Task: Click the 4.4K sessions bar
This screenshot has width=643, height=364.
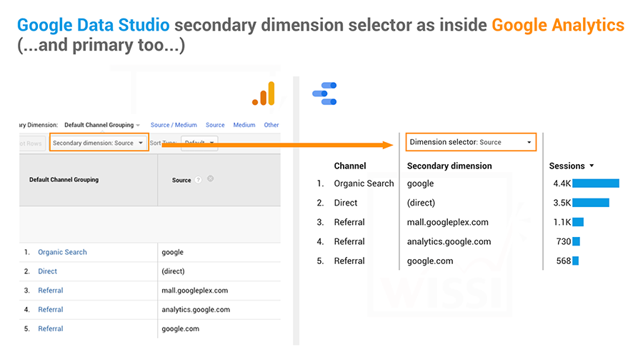Action: pos(595,183)
